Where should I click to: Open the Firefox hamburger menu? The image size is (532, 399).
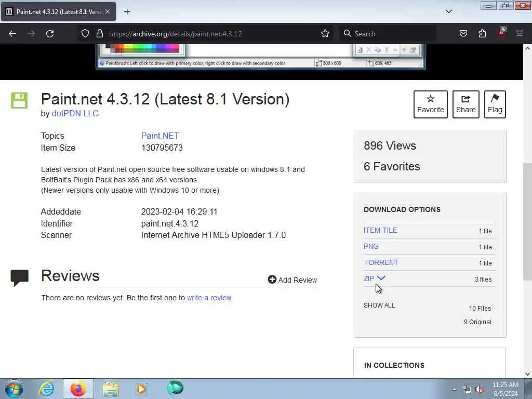pyautogui.click(x=520, y=34)
